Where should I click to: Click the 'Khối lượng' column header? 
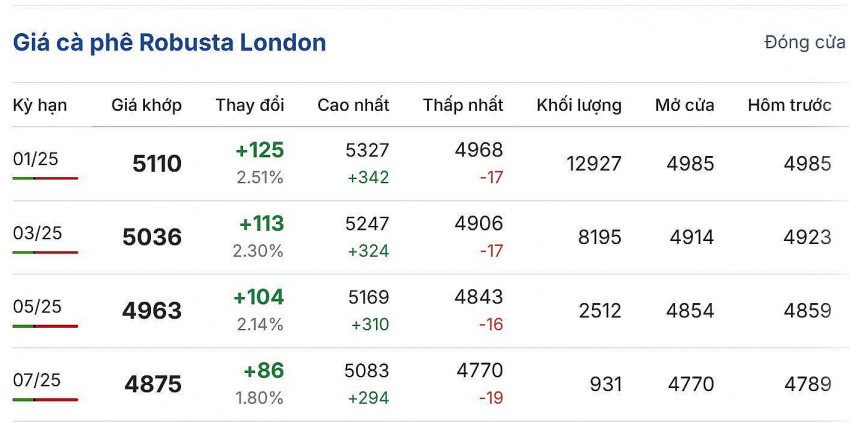578,105
